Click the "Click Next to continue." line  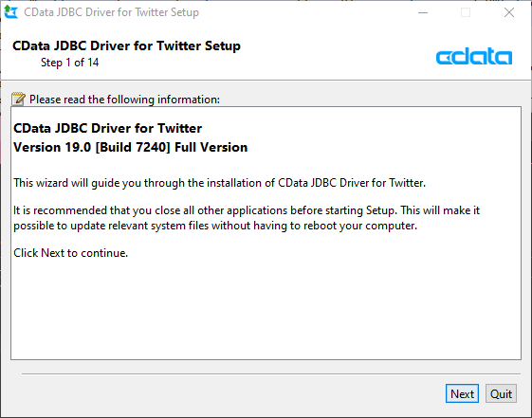click(x=70, y=253)
